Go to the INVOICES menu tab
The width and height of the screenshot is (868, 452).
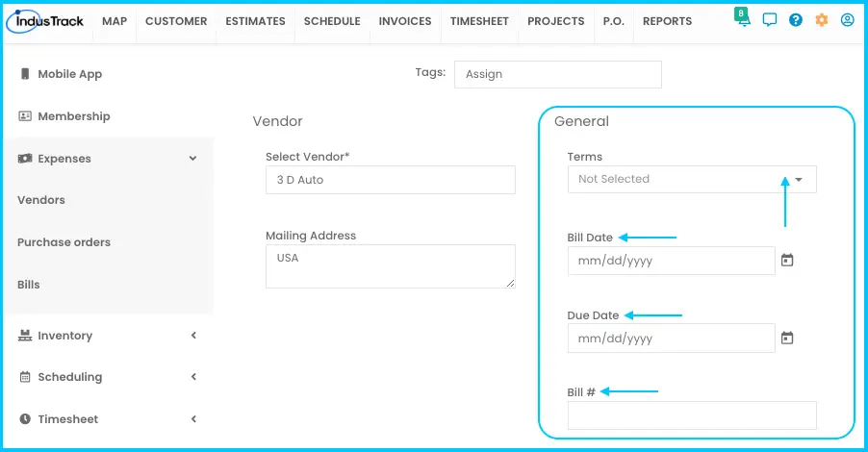click(405, 21)
